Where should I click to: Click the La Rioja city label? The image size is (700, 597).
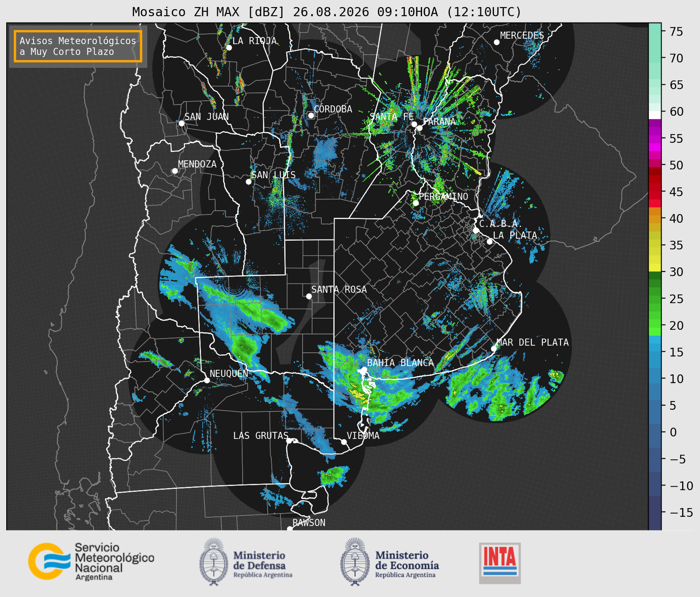[x=254, y=41]
